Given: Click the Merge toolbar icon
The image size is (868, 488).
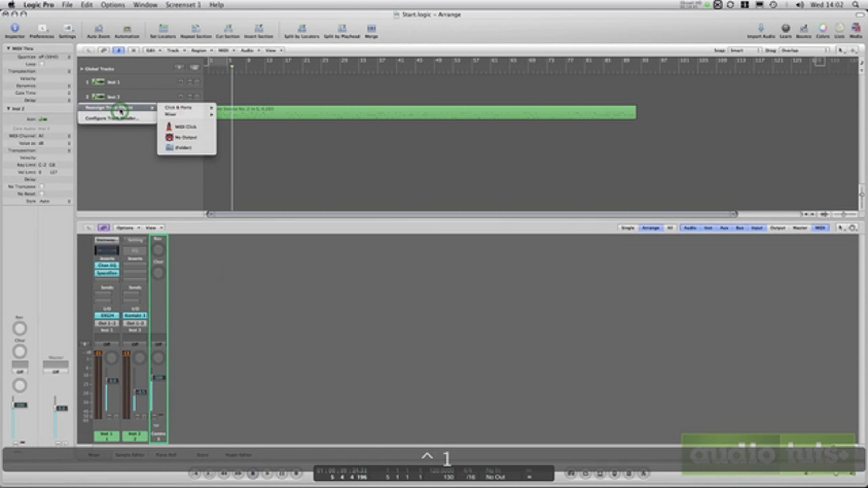Looking at the screenshot, I should (x=371, y=31).
